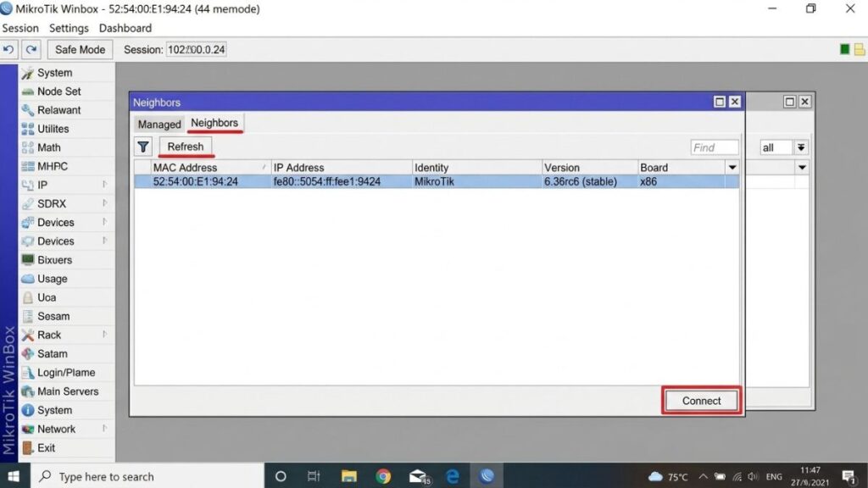Open Task View in taskbar
This screenshot has width=868, height=488.
tap(314, 476)
